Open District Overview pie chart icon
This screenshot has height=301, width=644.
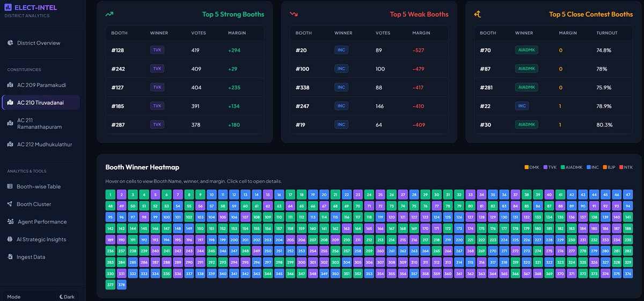click(x=10, y=43)
